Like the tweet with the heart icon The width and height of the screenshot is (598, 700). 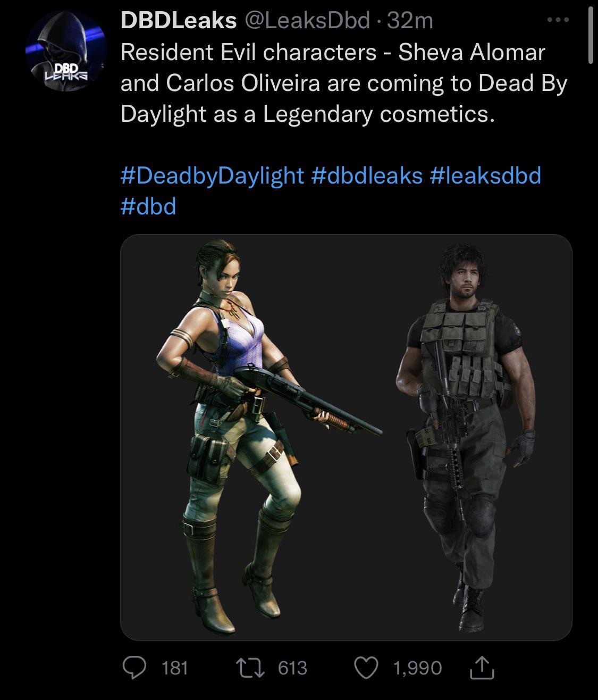coord(367,667)
